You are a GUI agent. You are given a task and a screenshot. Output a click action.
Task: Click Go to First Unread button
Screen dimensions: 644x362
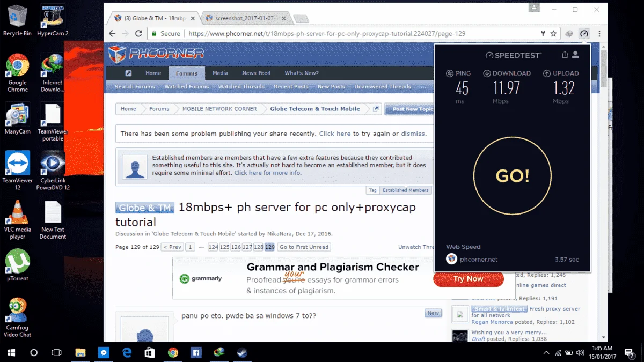point(304,247)
